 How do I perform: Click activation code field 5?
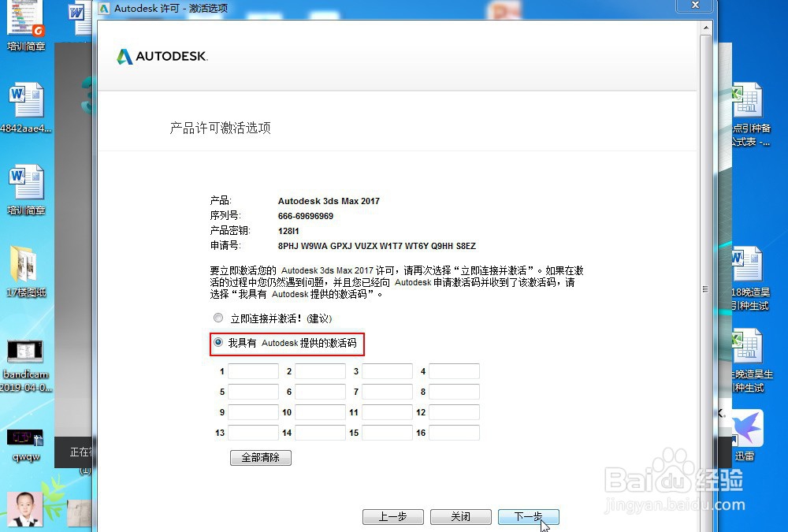coord(253,392)
